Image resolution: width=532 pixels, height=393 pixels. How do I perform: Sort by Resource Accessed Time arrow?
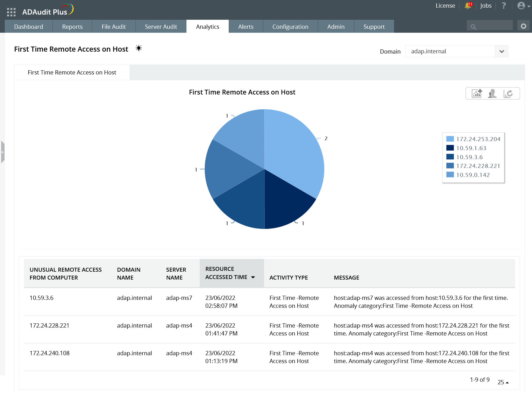pos(253,277)
